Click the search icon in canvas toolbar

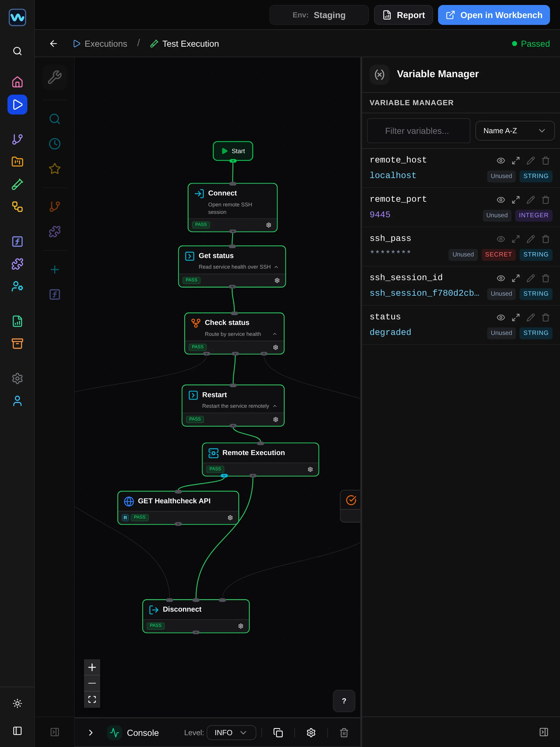click(x=55, y=119)
